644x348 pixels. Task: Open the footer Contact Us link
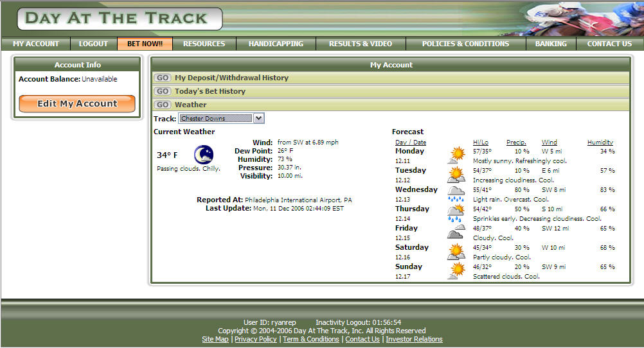(x=362, y=340)
